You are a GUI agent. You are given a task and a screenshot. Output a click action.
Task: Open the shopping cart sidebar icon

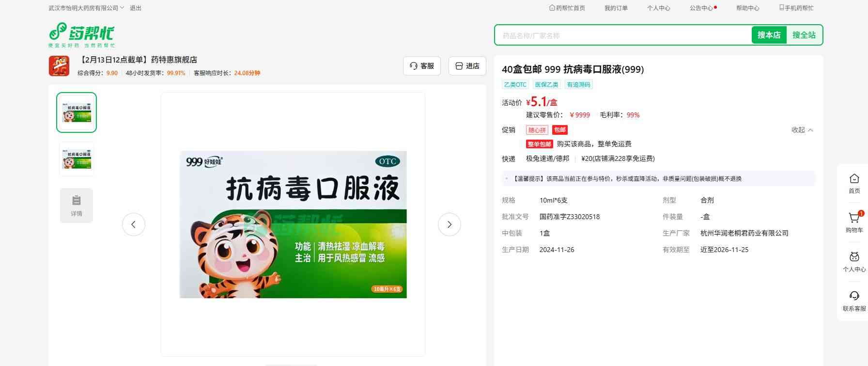point(854,219)
